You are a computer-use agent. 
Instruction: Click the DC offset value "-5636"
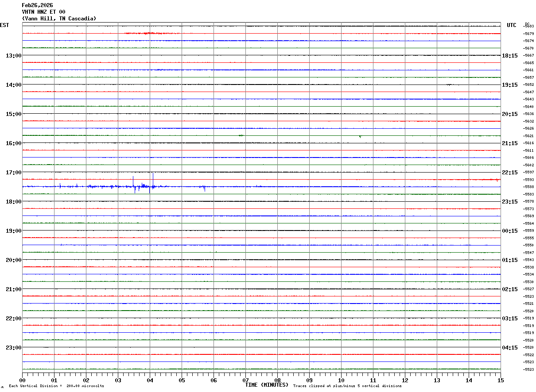[x=528, y=114]
